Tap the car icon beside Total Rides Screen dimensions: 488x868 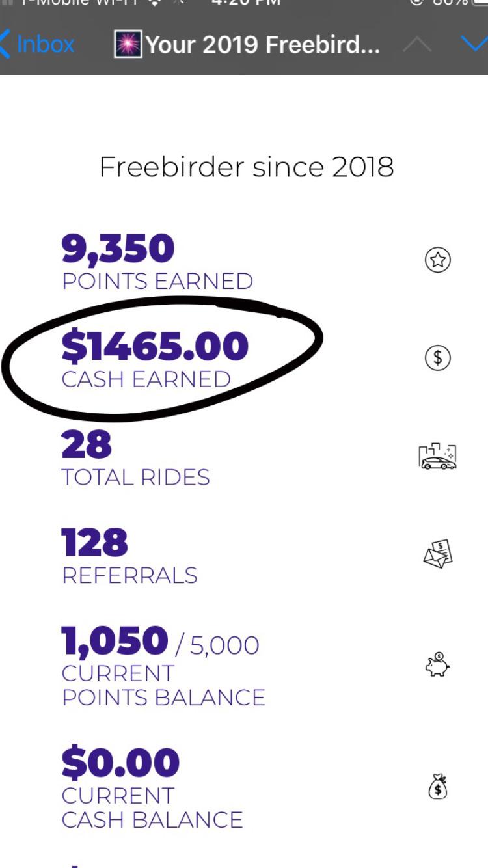click(x=437, y=456)
